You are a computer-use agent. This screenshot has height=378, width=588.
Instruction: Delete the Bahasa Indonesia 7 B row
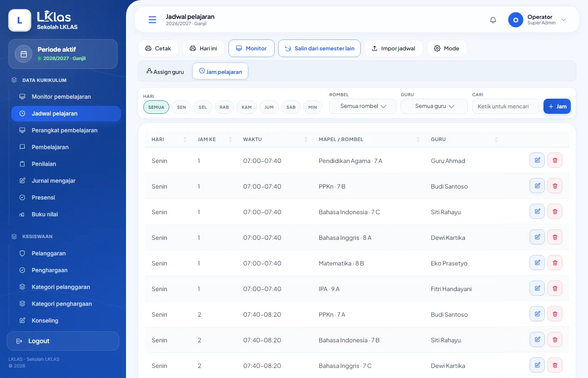[555, 339]
